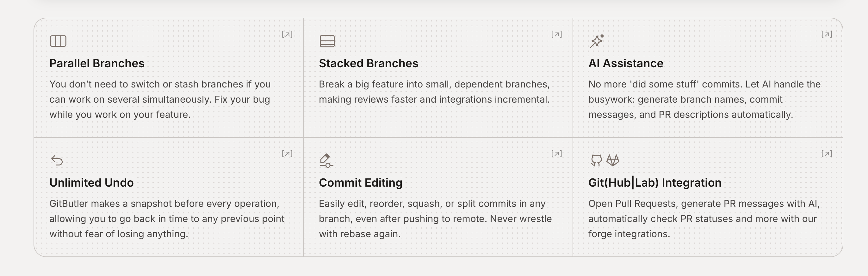
Task: Click the Unlimited Undo heading
Action: [91, 183]
